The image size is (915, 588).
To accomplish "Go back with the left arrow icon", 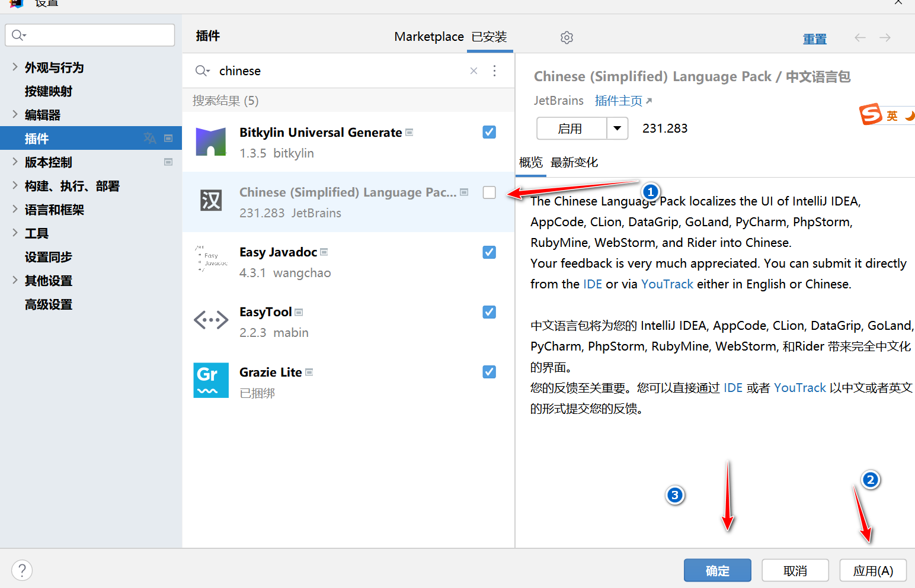I will point(860,37).
